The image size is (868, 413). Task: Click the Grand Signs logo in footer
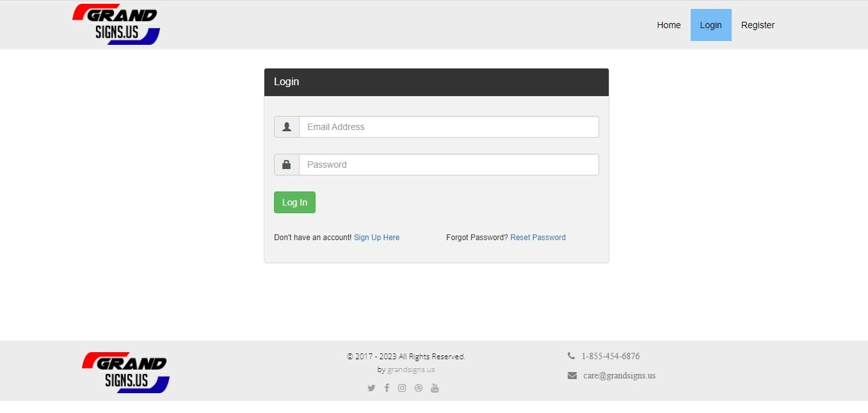pos(125,372)
